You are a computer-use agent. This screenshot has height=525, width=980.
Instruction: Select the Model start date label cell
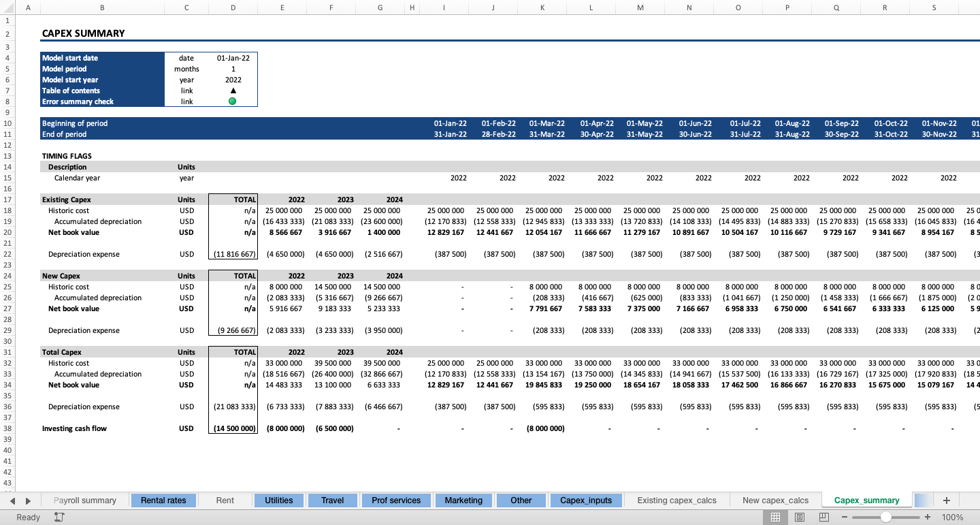point(102,58)
